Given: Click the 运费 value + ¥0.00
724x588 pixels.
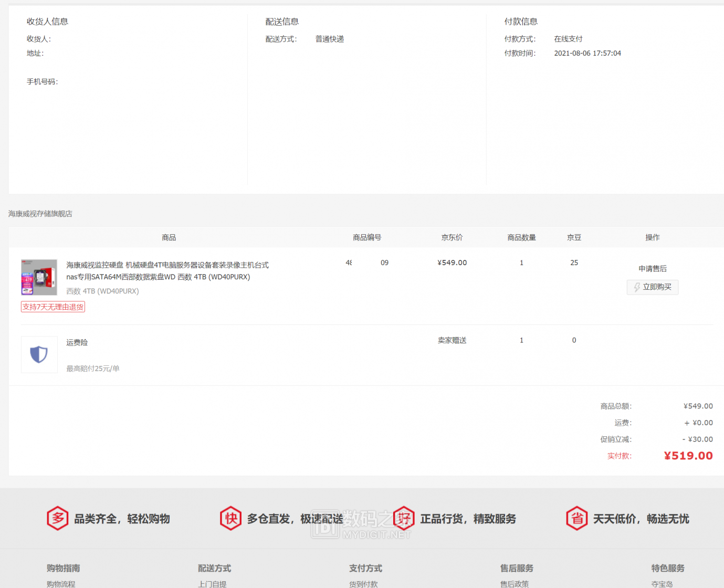Looking at the screenshot, I should pyautogui.click(x=699, y=423).
